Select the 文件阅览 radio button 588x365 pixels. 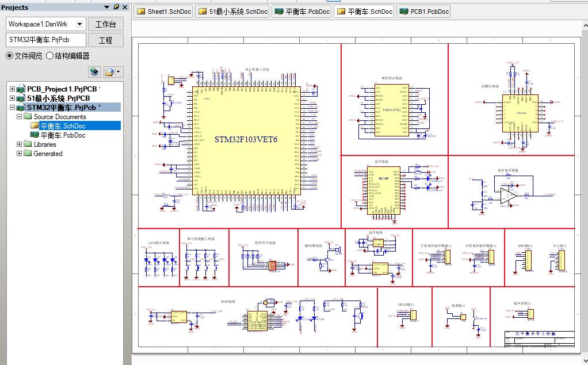(x=9, y=56)
